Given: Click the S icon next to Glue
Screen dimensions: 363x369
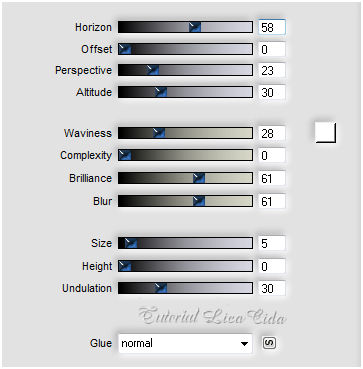Looking at the screenshot, I should 269,343.
